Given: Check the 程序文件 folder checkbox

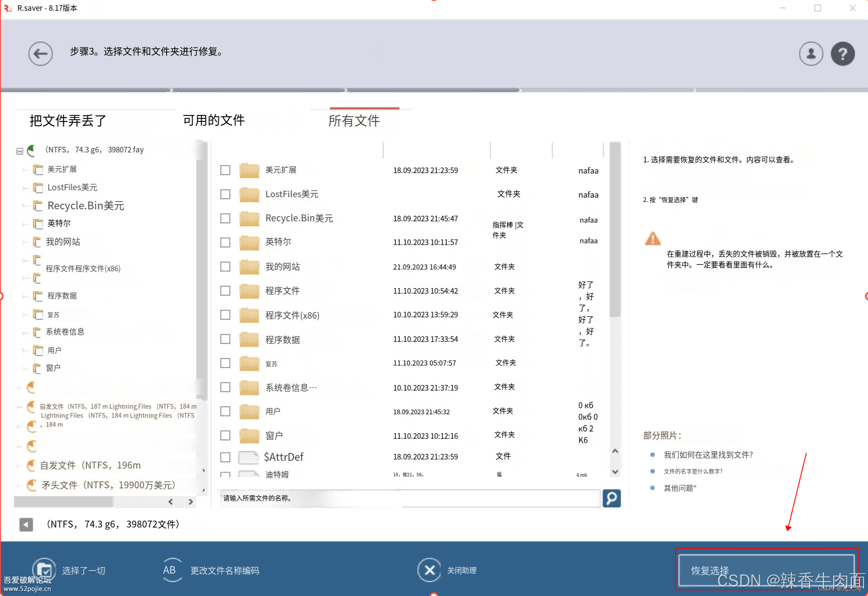Looking at the screenshot, I should pos(225,291).
